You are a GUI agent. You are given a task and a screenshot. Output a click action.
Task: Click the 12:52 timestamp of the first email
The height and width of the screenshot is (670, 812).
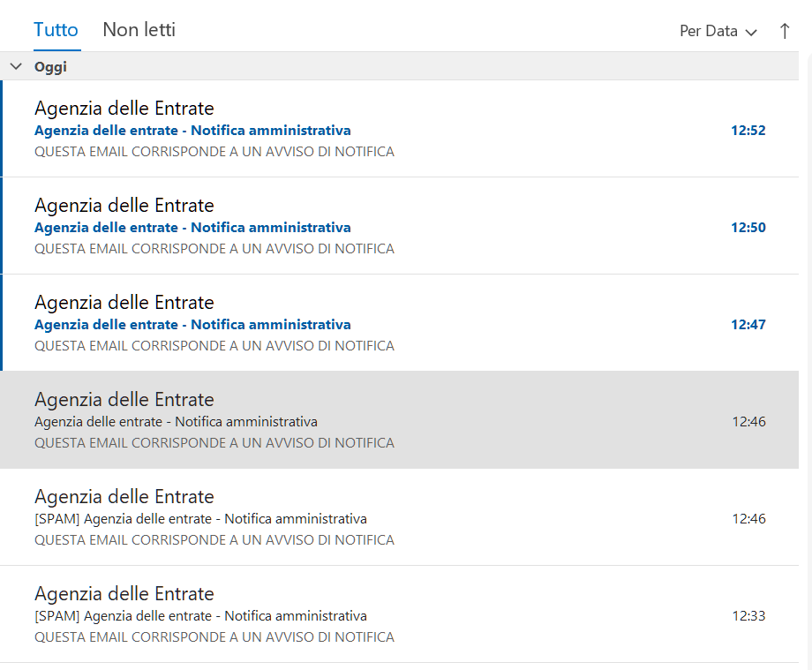coord(748,131)
